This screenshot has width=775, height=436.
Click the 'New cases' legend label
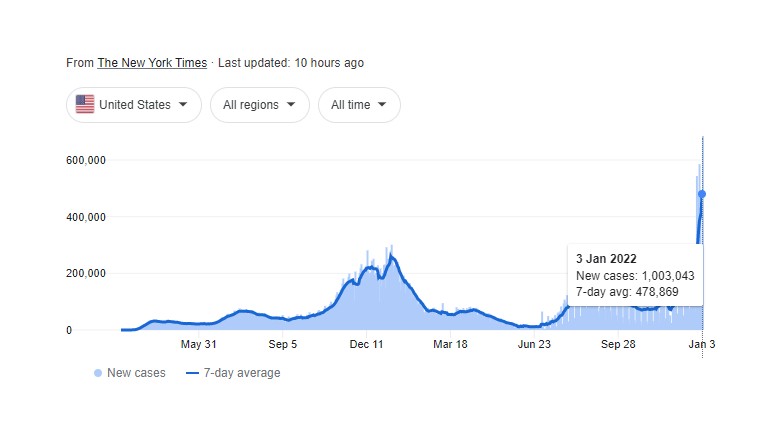pos(136,373)
